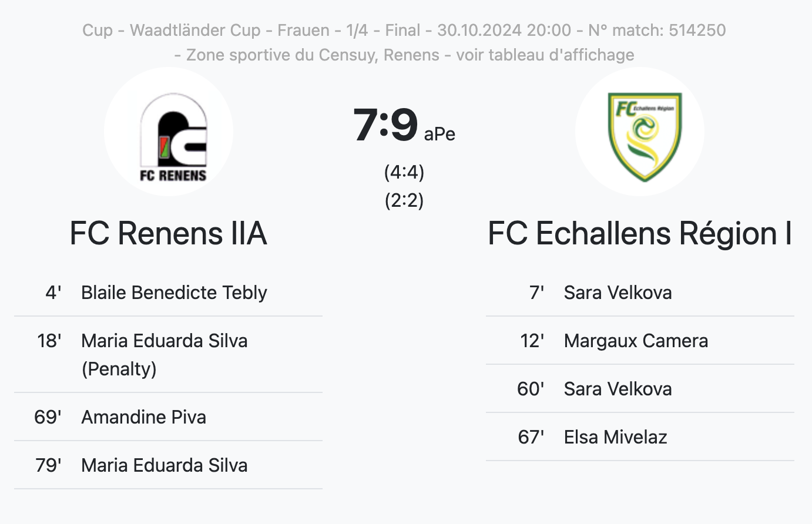Select the (4:4) full-time score

pyautogui.click(x=404, y=172)
